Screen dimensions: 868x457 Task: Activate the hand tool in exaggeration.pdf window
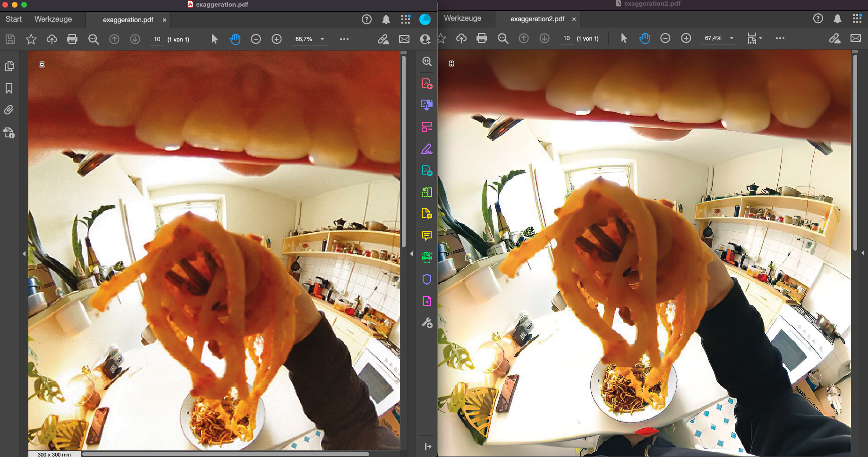[235, 39]
